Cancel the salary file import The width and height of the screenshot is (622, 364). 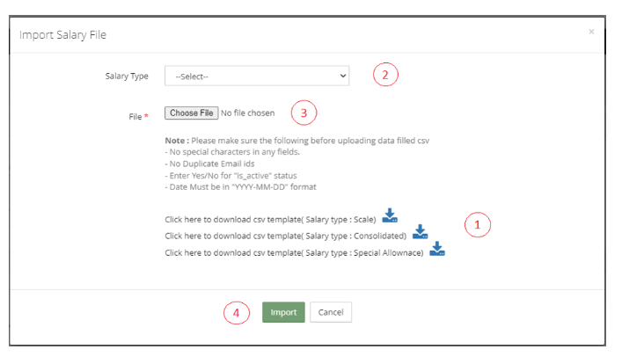point(331,312)
